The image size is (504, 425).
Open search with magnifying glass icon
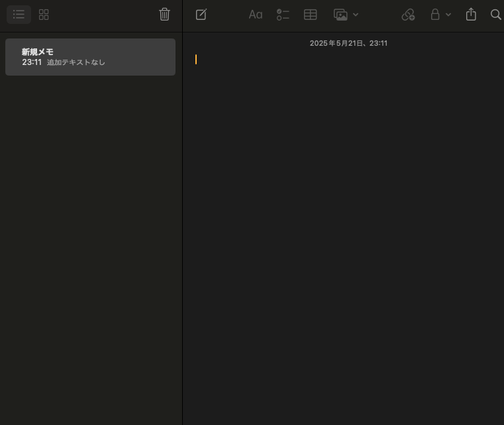tap(495, 15)
